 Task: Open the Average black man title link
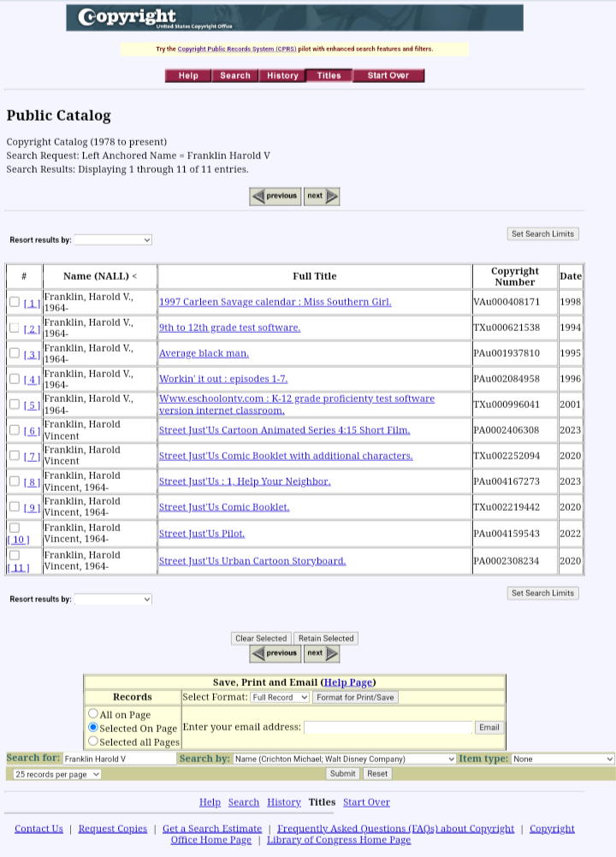[204, 353]
